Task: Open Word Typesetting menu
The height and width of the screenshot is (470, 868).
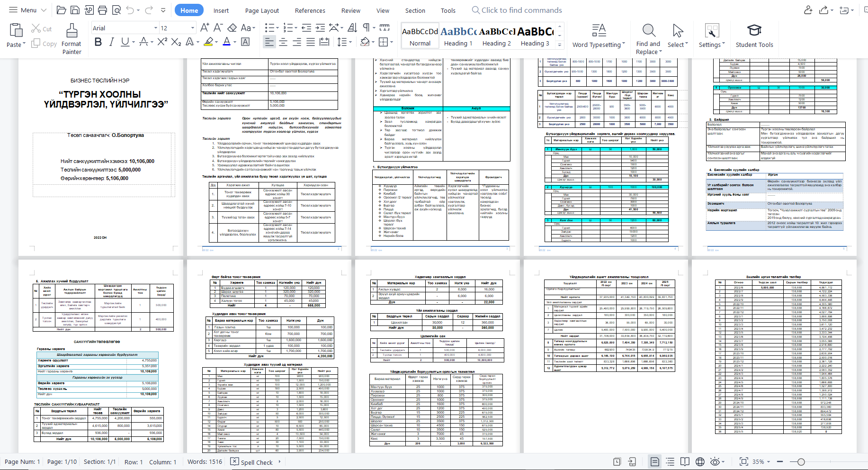Action: pyautogui.click(x=599, y=36)
